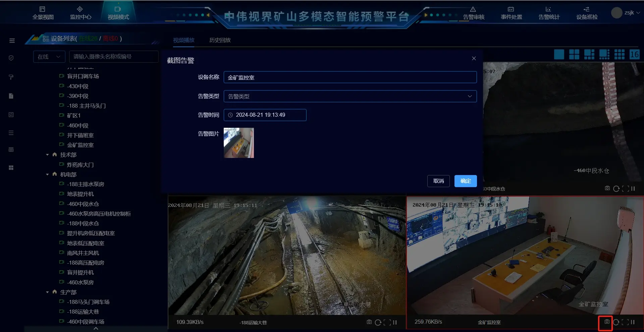Screen dimensions: 644x332
Task: Select -430中段 camera in list
Action: 77,86
